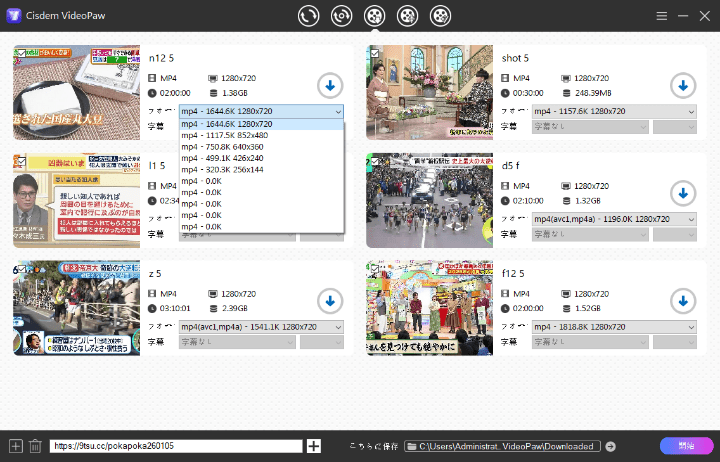
Task: Start the download for video shot 5
Action: pyautogui.click(x=683, y=84)
